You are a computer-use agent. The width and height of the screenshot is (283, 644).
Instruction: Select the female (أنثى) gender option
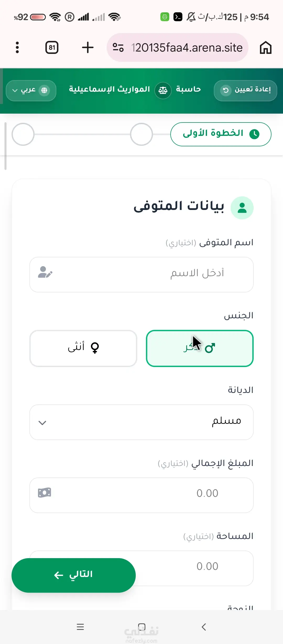pyautogui.click(x=83, y=348)
